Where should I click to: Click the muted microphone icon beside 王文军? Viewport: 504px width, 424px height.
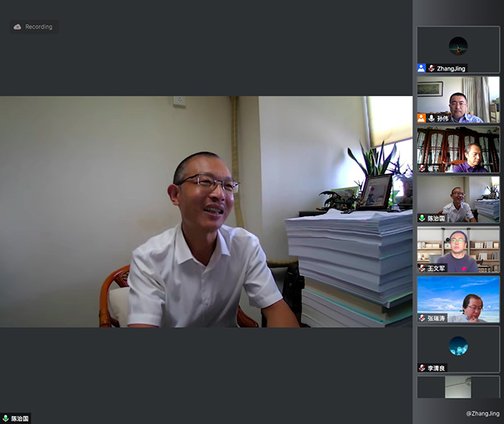(x=422, y=268)
